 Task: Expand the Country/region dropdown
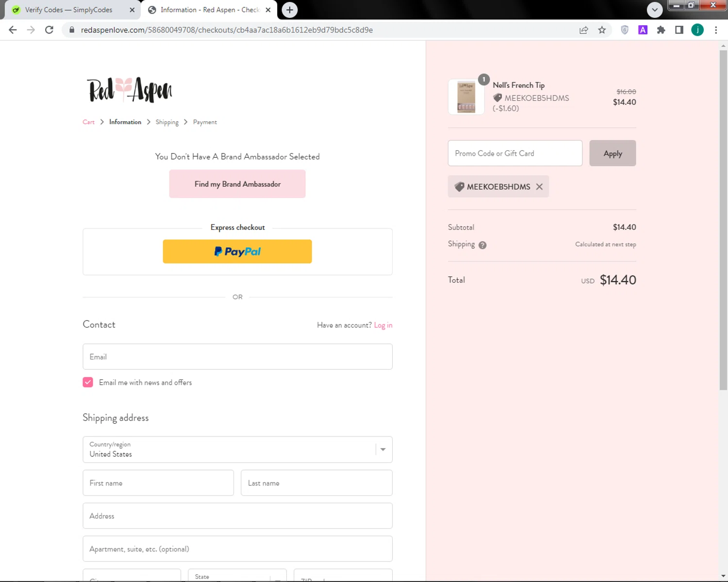pos(383,450)
